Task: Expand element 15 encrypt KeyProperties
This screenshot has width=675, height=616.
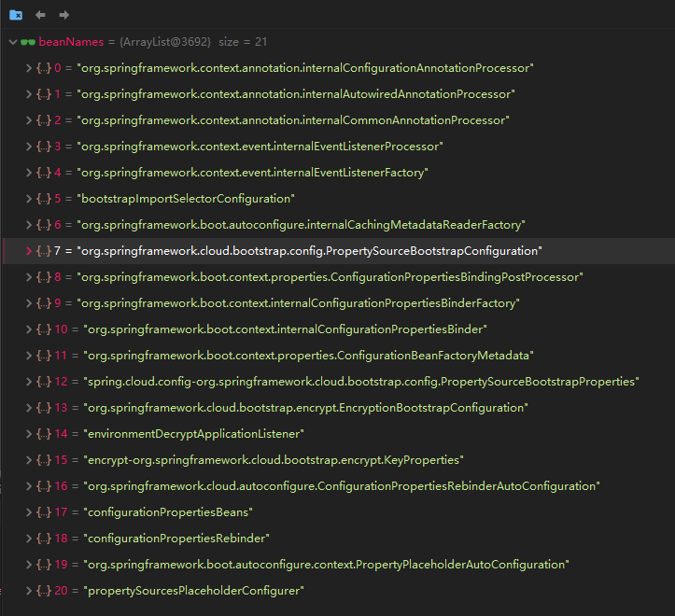Action: [x=28, y=460]
